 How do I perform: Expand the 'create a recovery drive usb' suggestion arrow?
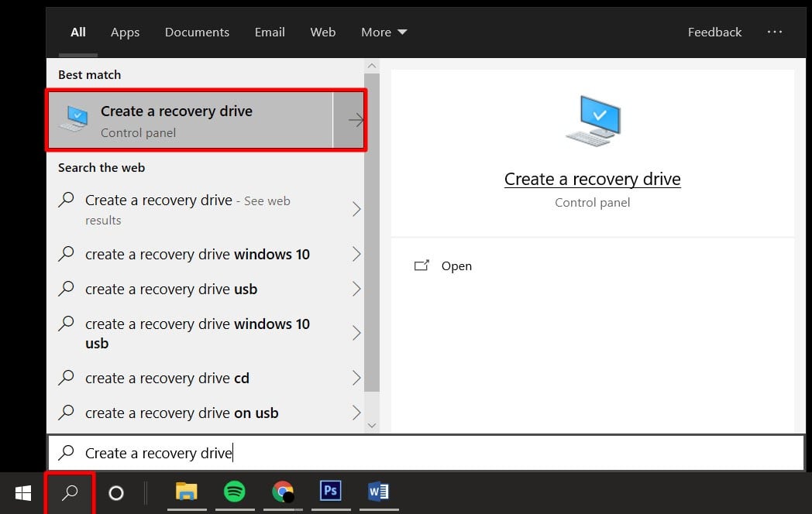pyautogui.click(x=356, y=290)
